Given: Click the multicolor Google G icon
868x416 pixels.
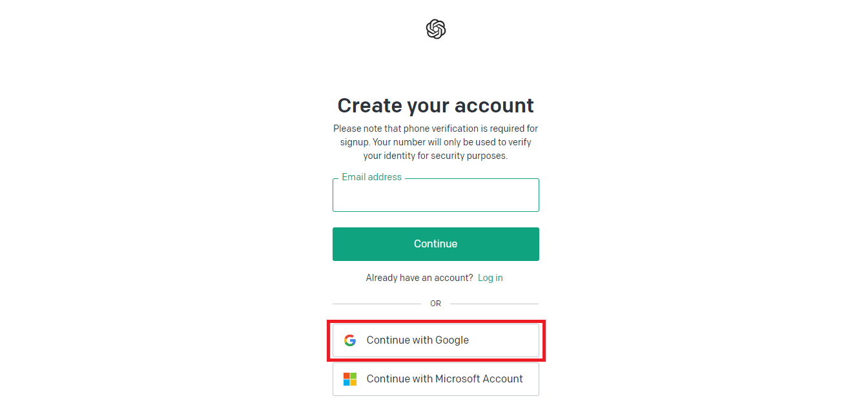Looking at the screenshot, I should [x=350, y=340].
